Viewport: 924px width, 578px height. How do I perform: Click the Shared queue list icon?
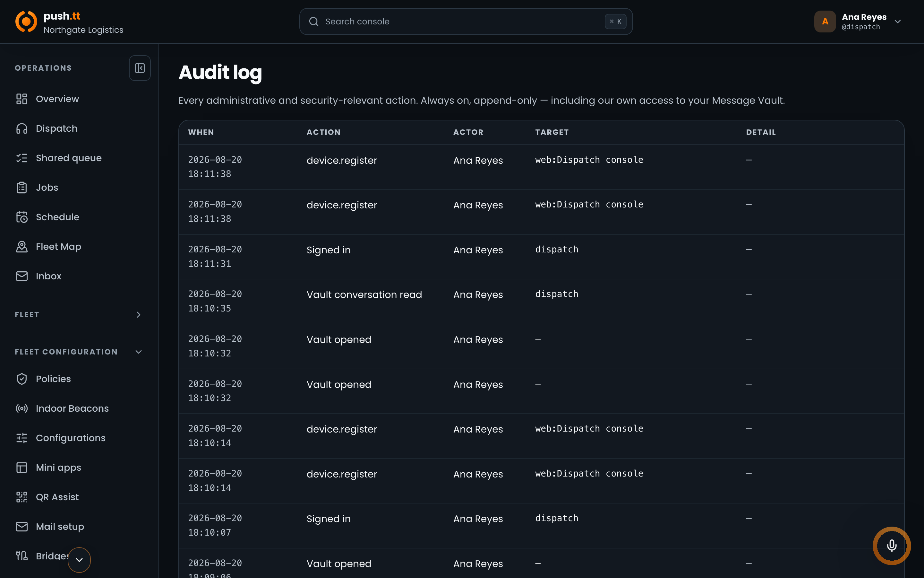click(22, 158)
